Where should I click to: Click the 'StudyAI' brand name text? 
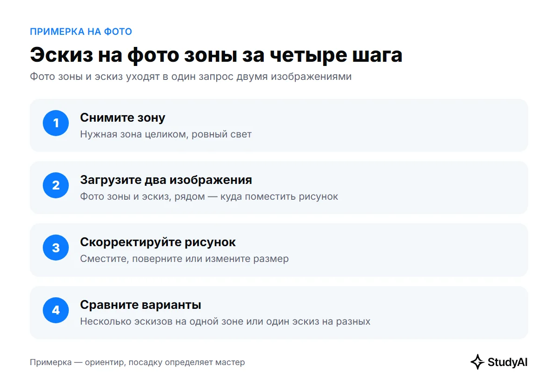pyautogui.click(x=507, y=362)
